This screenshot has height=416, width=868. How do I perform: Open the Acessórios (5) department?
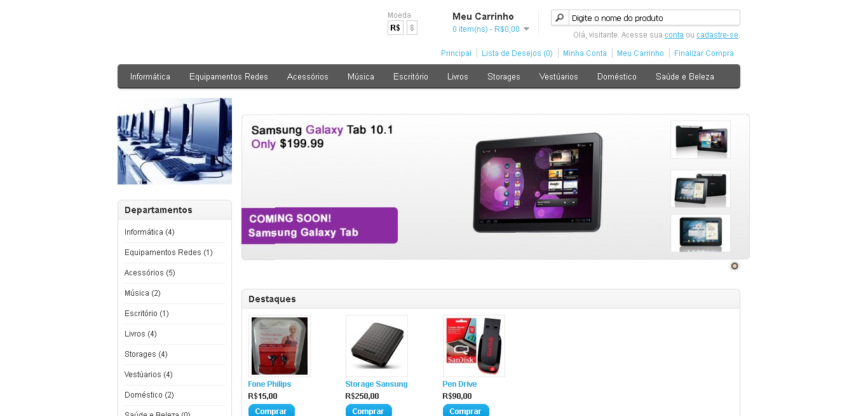pos(150,273)
